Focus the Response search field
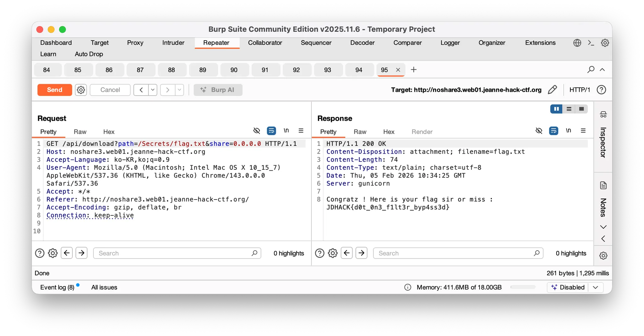The height and width of the screenshot is (336, 644). click(x=458, y=253)
